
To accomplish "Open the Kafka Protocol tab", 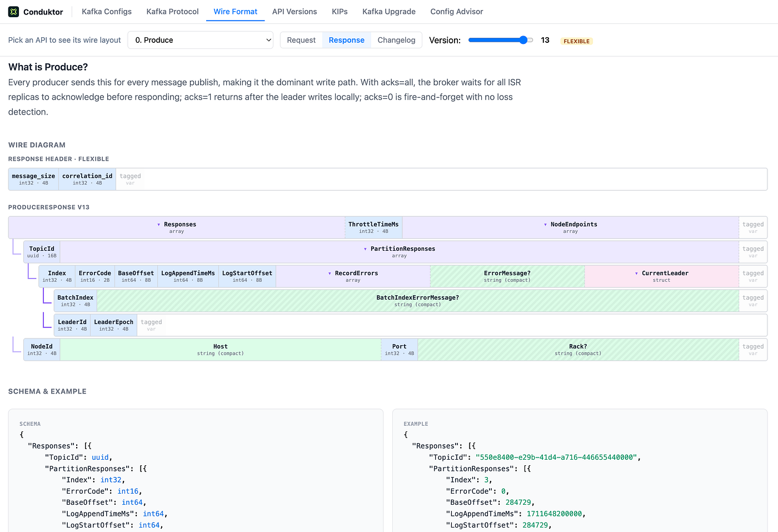I will tap(172, 12).
